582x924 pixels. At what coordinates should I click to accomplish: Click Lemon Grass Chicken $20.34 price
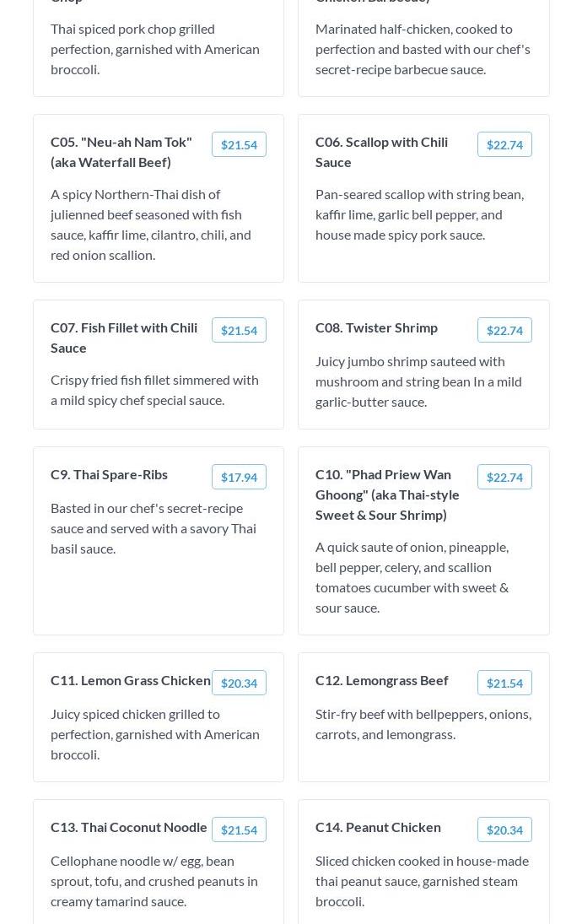pos(239,684)
